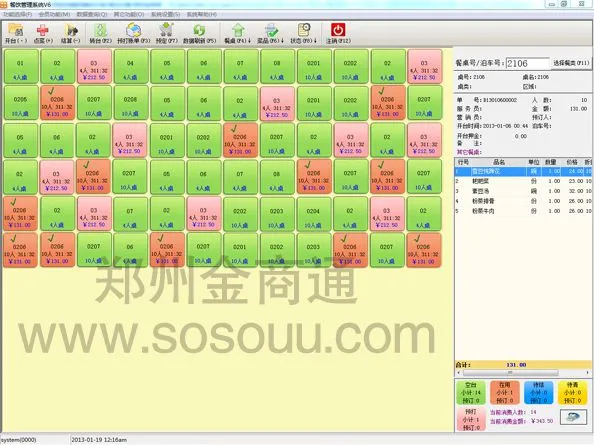594x445 pixels.
Task: Click the 餐桌号 input field showing 2106
Action: pyautogui.click(x=527, y=63)
